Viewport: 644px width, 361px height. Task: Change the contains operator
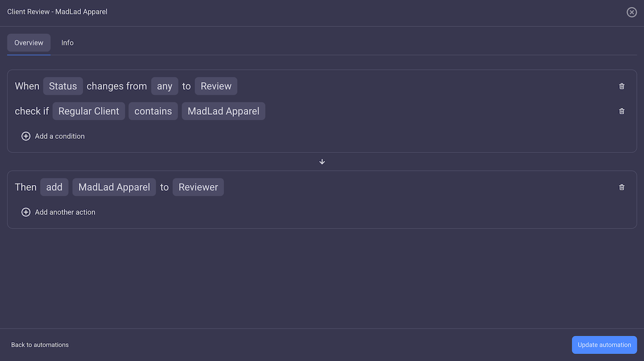point(153,111)
